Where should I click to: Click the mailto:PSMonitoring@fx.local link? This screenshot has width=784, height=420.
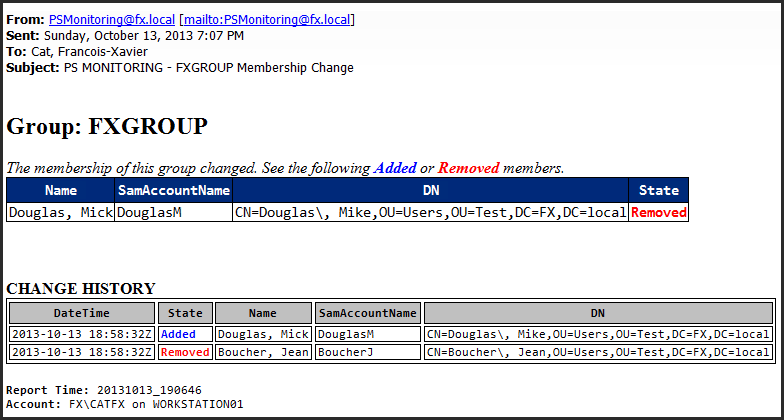point(268,20)
